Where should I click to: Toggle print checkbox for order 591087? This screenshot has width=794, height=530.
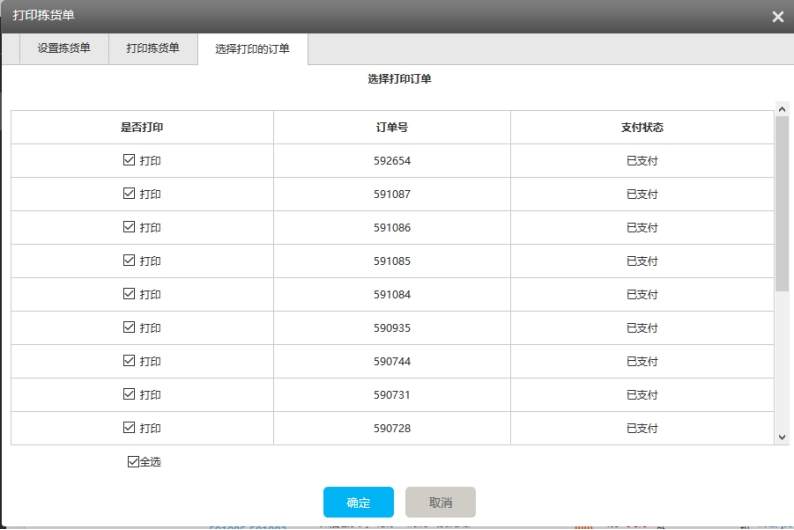128,193
